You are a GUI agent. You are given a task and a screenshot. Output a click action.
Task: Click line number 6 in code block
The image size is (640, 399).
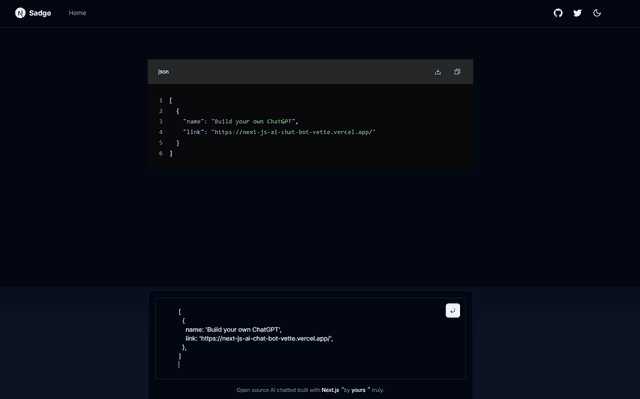point(161,153)
